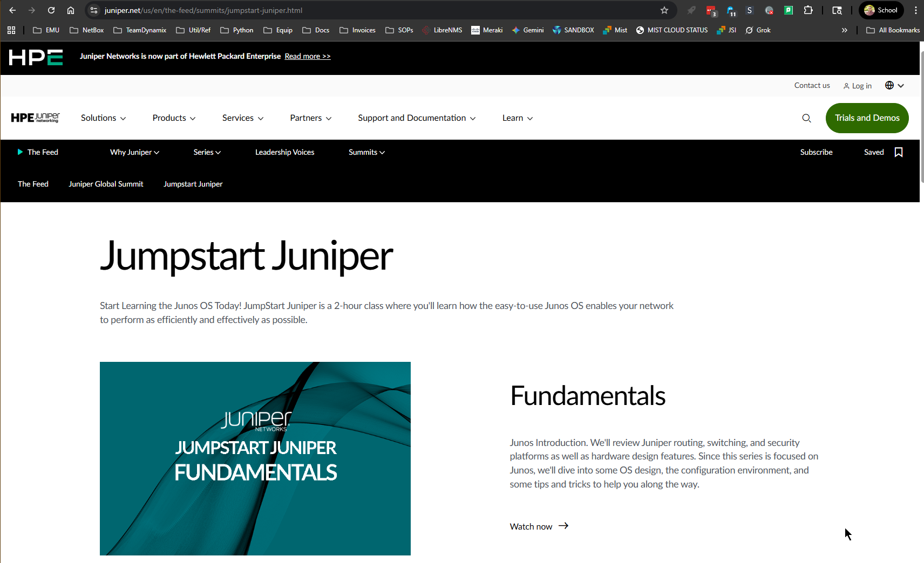Expand the Learn menu
This screenshot has height=563, width=924.
click(x=518, y=118)
